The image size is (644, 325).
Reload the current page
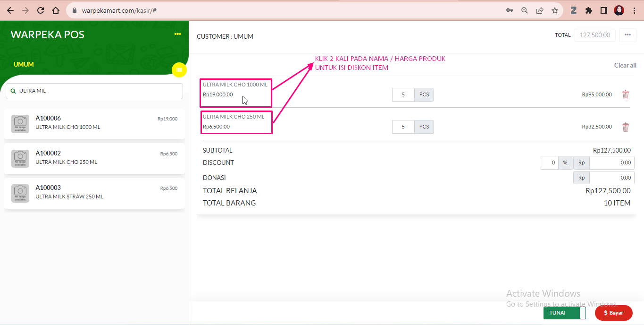[41, 10]
